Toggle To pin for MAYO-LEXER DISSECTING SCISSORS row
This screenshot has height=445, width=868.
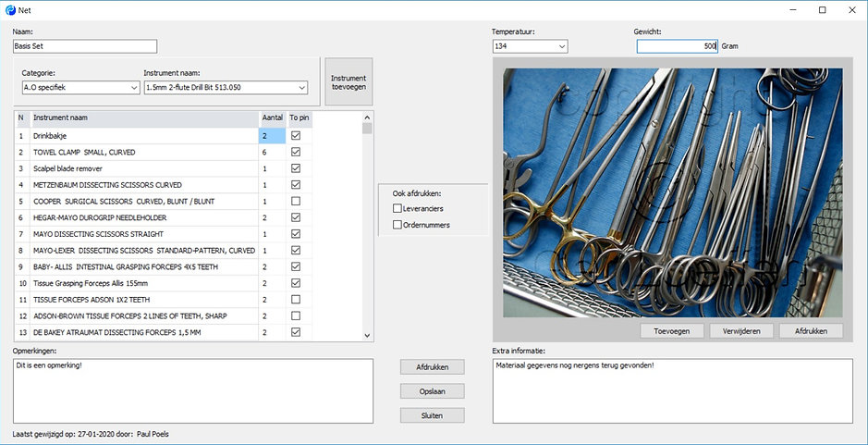[296, 251]
